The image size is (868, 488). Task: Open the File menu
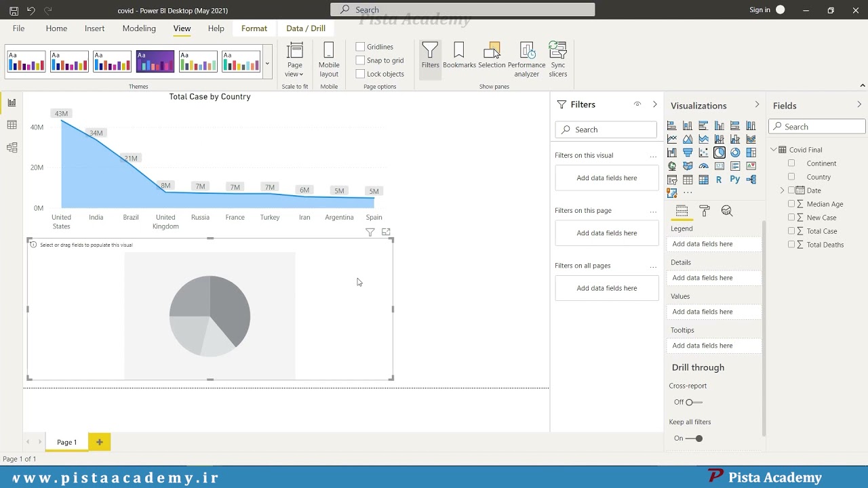click(x=18, y=28)
